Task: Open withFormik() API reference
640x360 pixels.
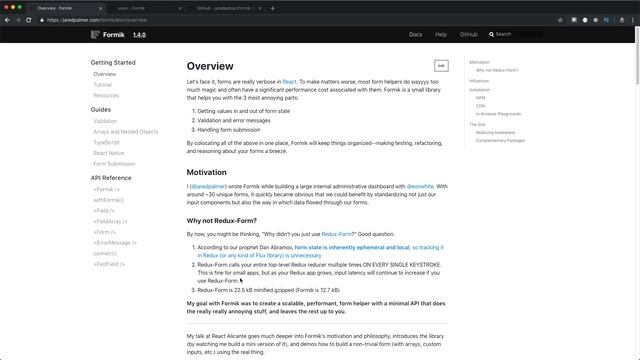Action: [109, 200]
